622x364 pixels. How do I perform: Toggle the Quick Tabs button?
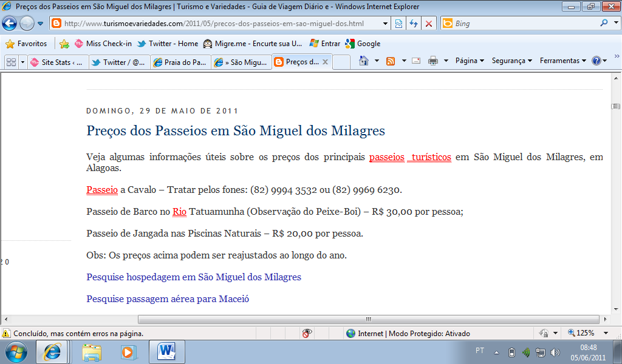pos(10,62)
